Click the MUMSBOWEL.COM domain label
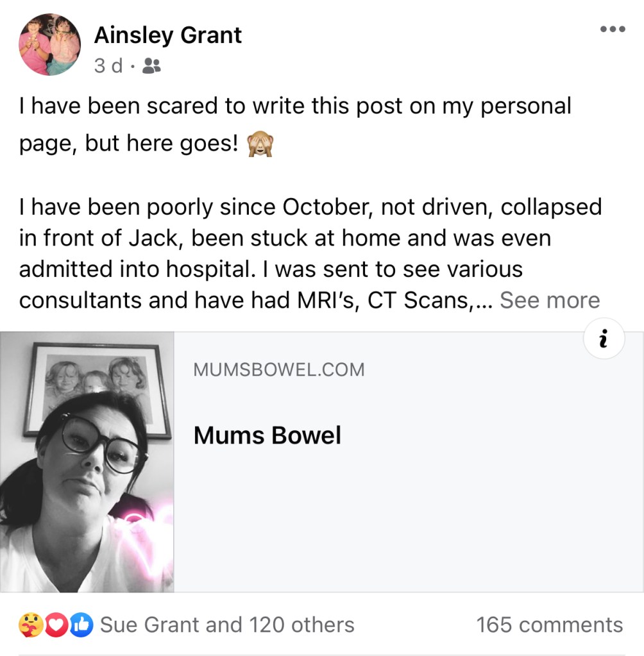Viewport: 644px width, 656px height. click(278, 369)
